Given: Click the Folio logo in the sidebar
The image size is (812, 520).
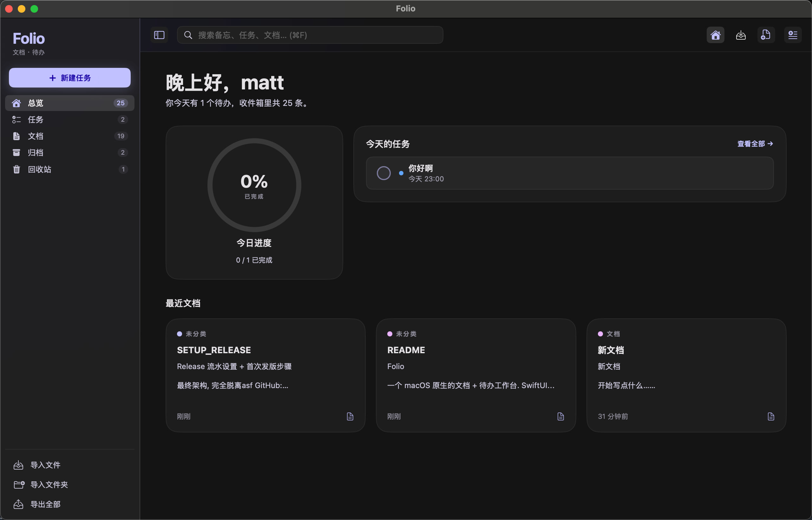Looking at the screenshot, I should (29, 38).
